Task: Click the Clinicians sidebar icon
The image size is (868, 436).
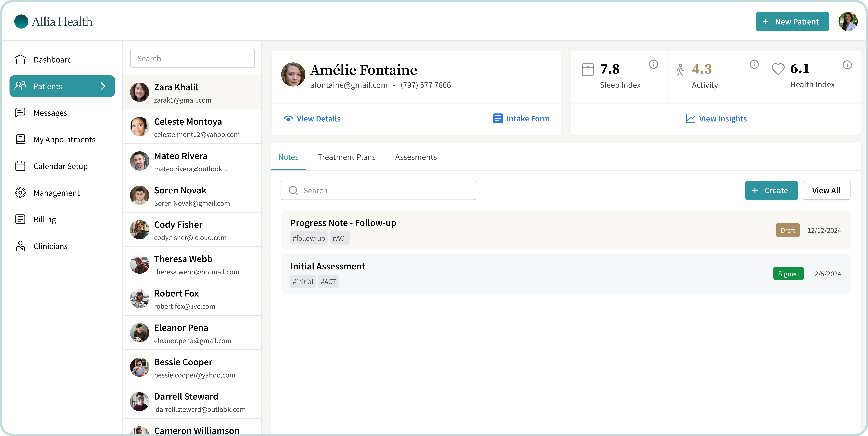Action: [x=20, y=246]
